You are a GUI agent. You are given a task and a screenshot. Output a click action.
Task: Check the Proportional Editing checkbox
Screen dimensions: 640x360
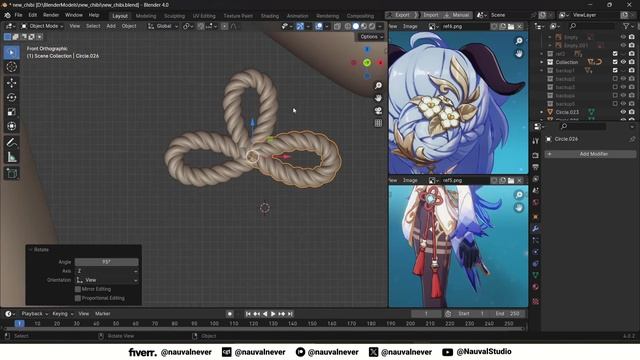point(78,298)
